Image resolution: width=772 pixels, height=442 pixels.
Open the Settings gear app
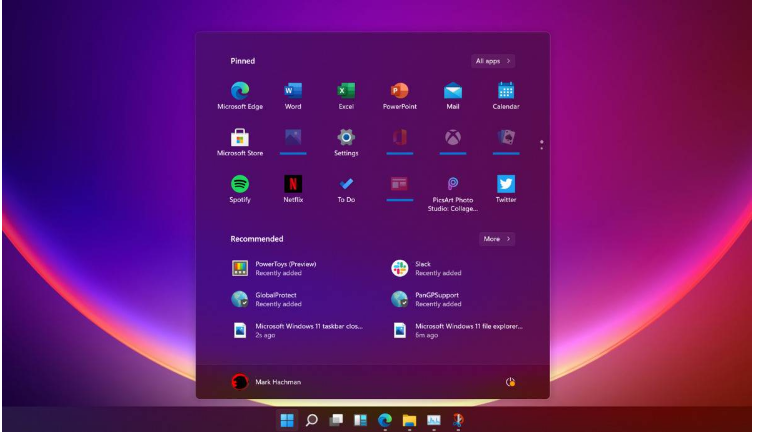point(346,139)
